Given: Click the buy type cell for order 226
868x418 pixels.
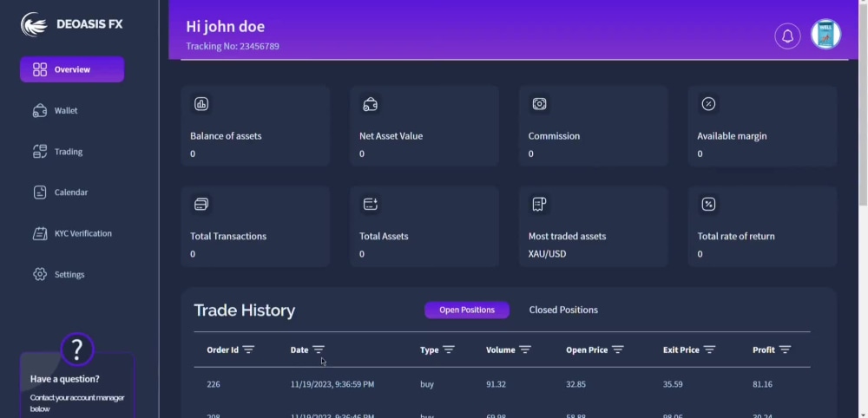Looking at the screenshot, I should [427, 384].
